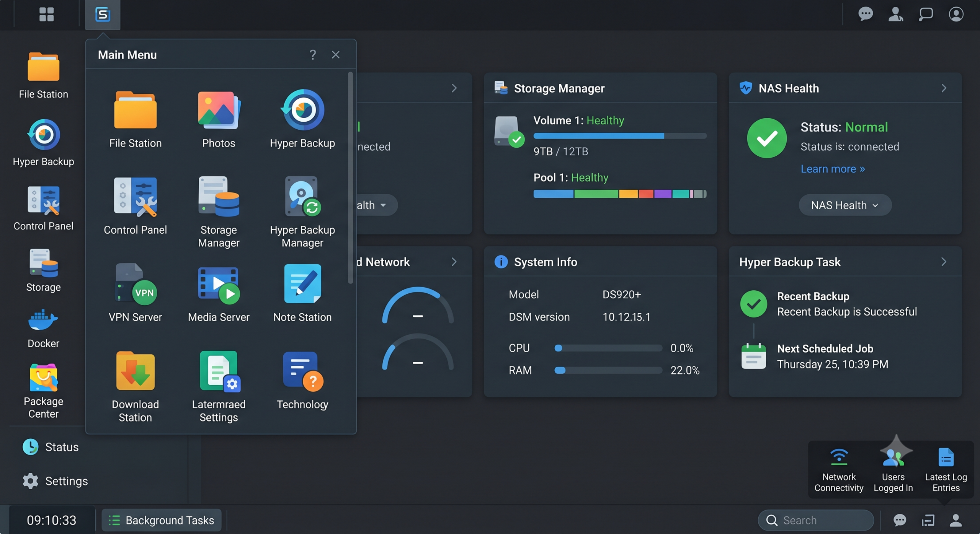Screen dimensions: 980x534
Task: Click the person icon in bottom taskbar
Action: pyautogui.click(x=956, y=520)
